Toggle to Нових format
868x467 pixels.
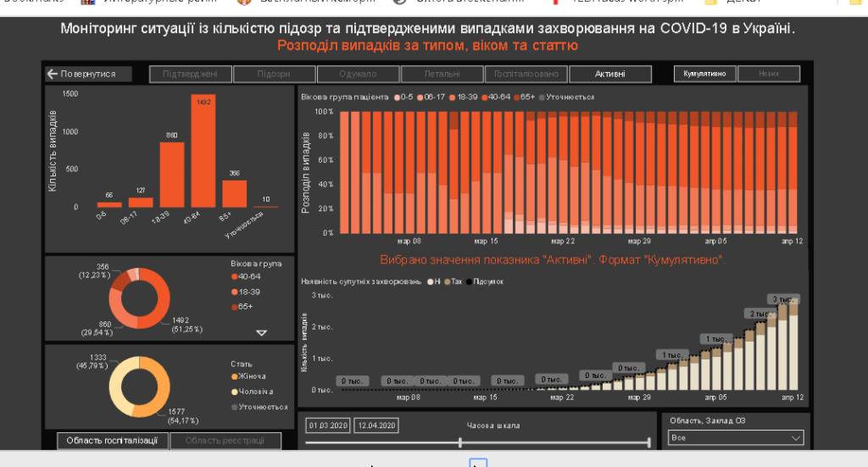(x=769, y=74)
